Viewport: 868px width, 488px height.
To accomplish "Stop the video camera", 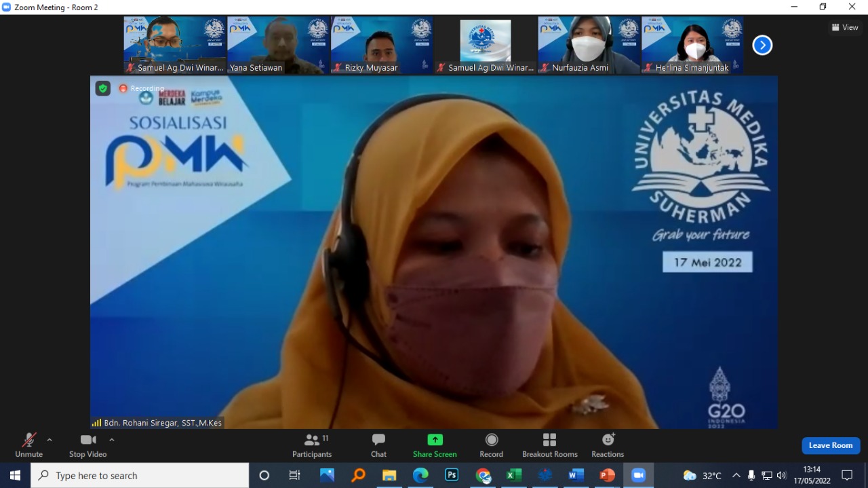I will coord(87,445).
